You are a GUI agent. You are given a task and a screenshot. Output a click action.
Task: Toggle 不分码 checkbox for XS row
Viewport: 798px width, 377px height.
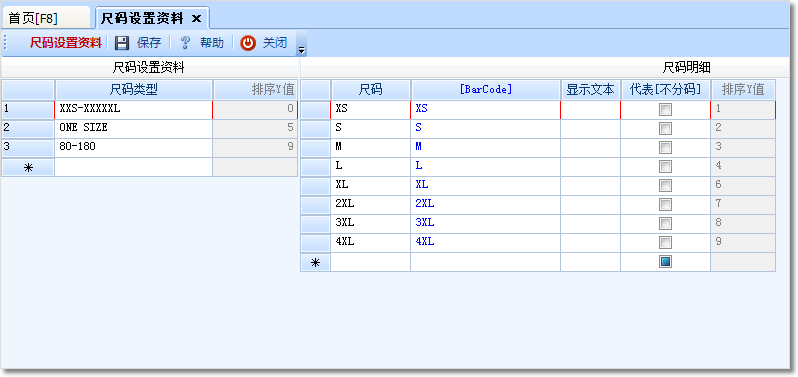(665, 109)
